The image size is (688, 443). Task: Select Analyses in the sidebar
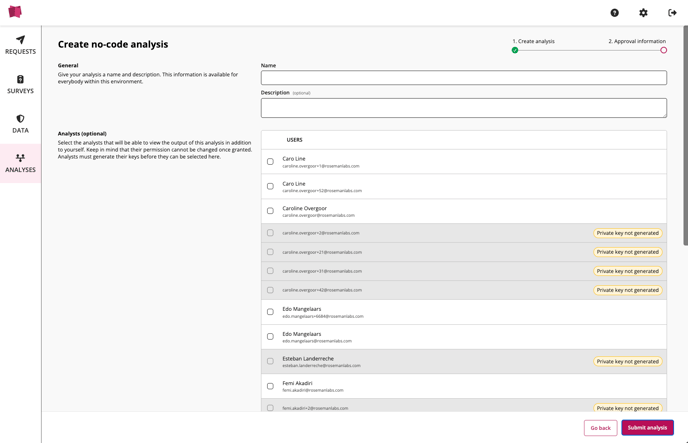tap(20, 163)
